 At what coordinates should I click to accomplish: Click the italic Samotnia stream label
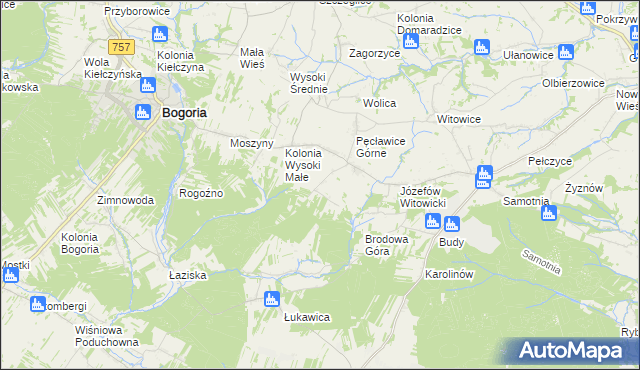click(x=542, y=262)
